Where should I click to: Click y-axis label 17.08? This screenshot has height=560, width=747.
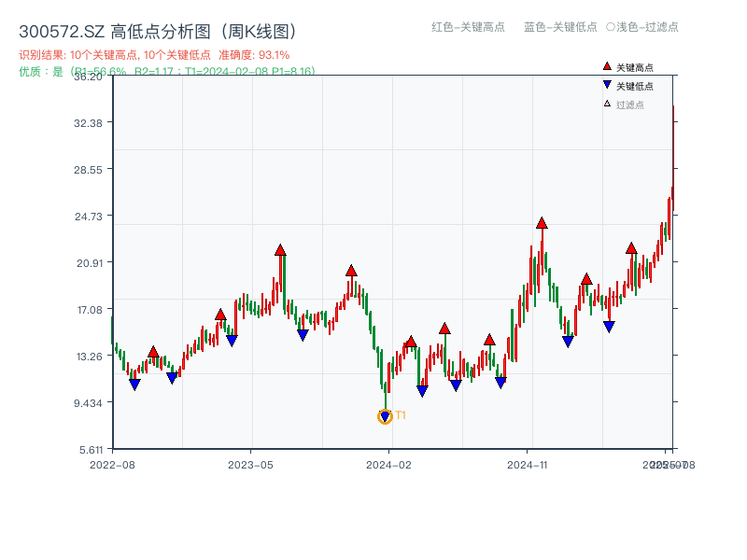tap(90, 310)
